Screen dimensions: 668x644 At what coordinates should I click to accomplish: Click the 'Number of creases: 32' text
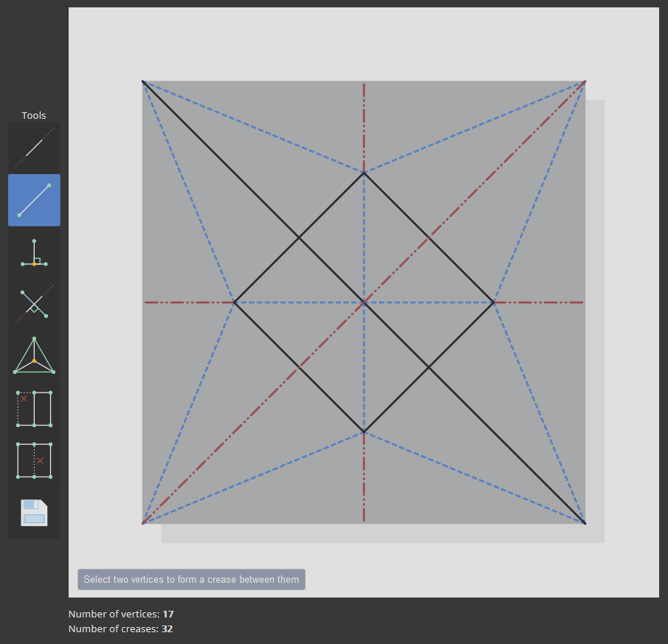120,629
